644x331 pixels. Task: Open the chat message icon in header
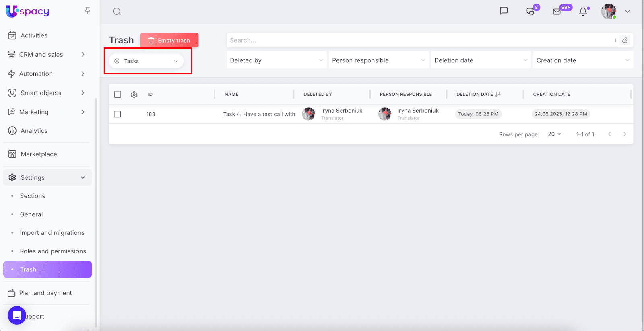coord(504,11)
